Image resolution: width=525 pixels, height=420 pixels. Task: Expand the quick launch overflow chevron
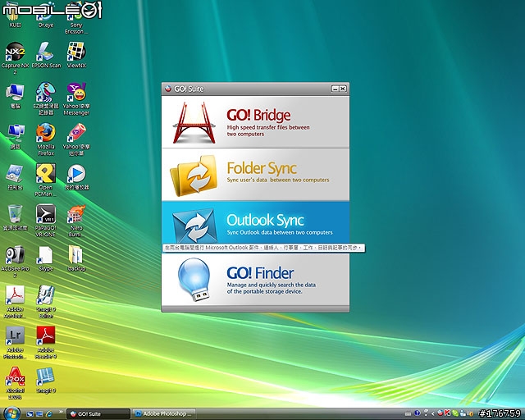tap(61, 412)
